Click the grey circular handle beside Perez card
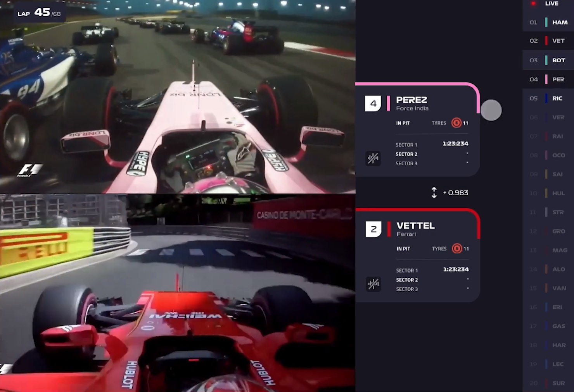This screenshot has height=392, width=574. pos(491,110)
